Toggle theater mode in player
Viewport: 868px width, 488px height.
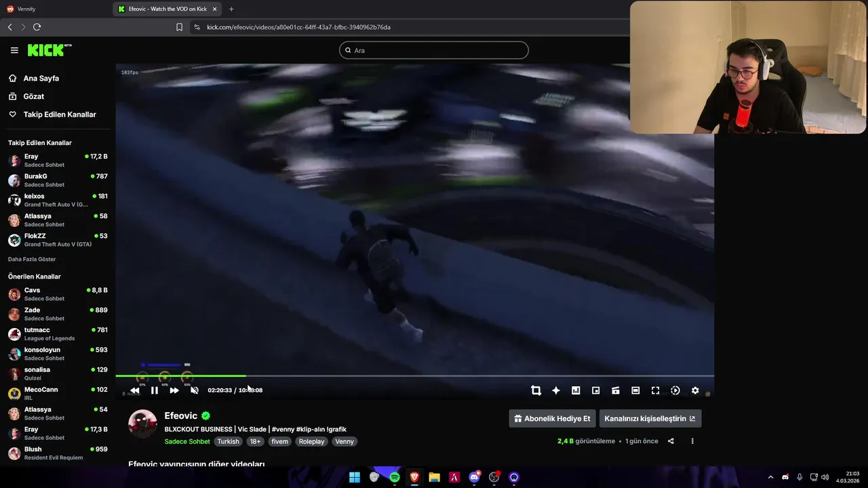tap(635, 390)
